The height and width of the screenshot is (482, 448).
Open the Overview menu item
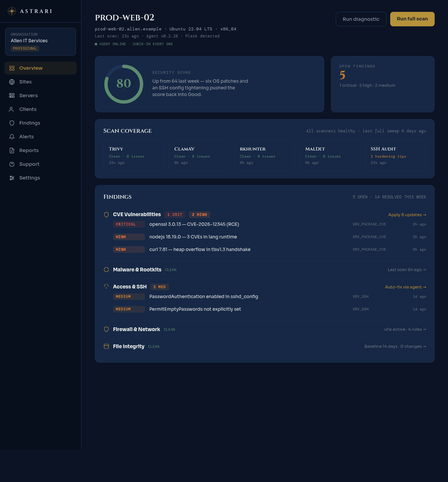click(40, 68)
